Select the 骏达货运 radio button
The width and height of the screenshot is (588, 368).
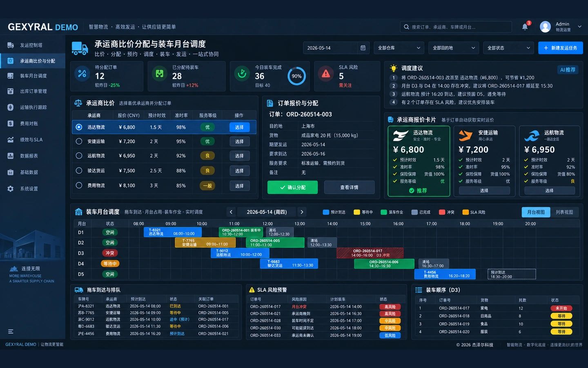[x=79, y=171]
